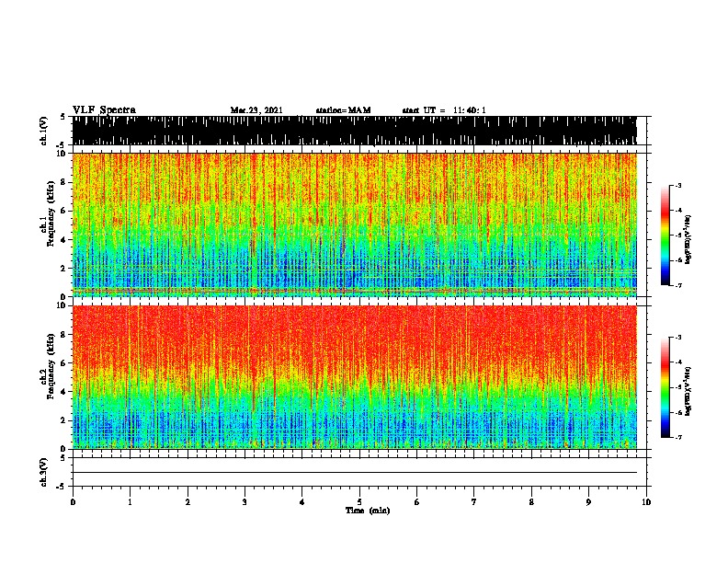
Task: Click the ch.2 color scale 'log(PSD)' label
Action: [688, 391]
